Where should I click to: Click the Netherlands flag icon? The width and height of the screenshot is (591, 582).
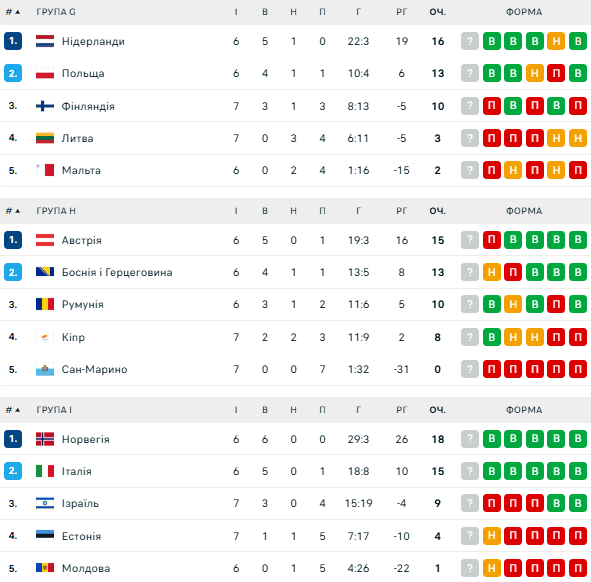45,41
